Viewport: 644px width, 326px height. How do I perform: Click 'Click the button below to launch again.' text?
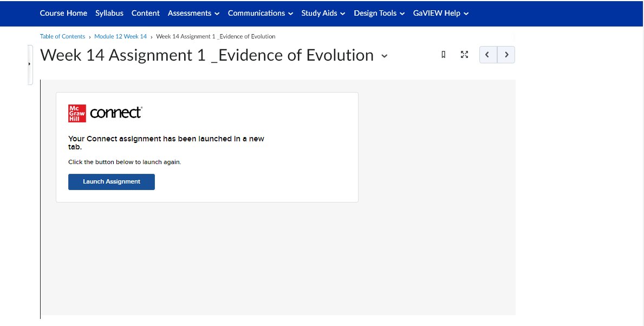coord(125,162)
